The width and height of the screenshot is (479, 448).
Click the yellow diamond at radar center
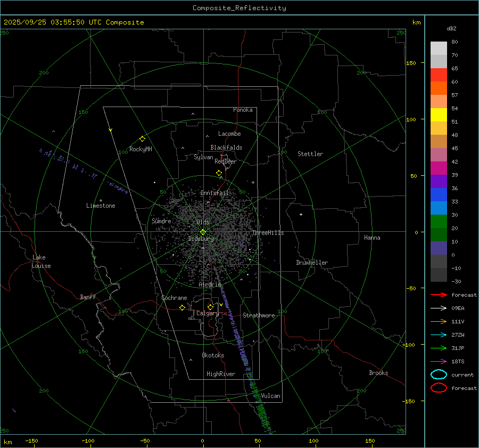click(x=203, y=232)
